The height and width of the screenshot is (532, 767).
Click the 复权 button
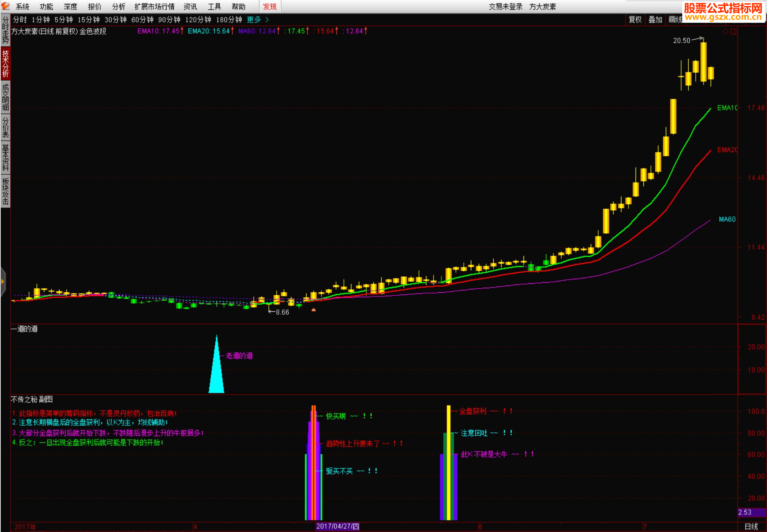635,19
